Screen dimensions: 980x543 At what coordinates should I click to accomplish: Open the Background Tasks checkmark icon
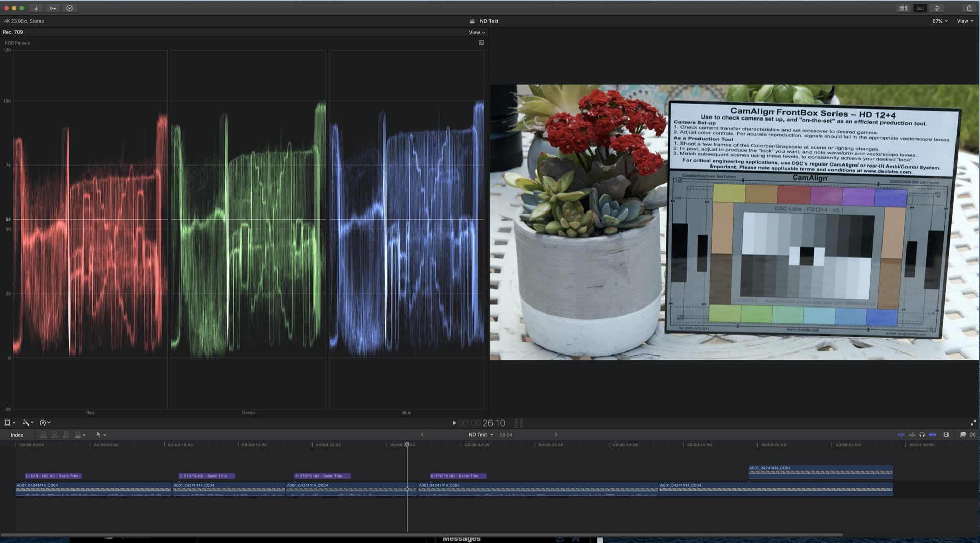(70, 8)
